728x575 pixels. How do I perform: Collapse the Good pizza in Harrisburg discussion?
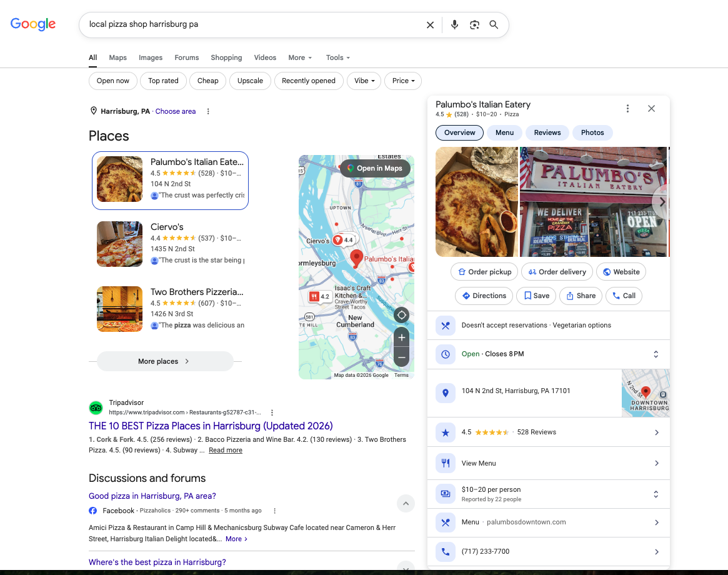pos(406,504)
